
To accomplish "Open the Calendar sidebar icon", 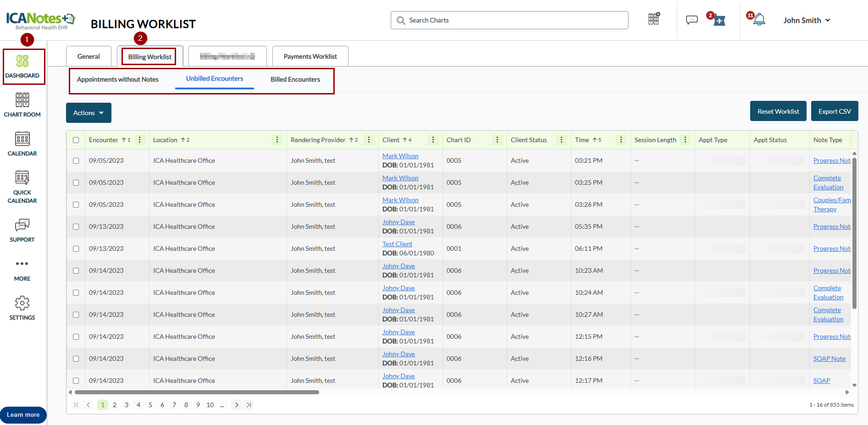I will pos(22,139).
